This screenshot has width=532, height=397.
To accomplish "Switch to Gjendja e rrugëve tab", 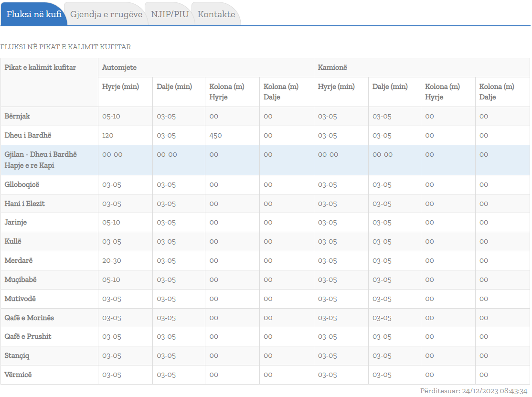I will [x=106, y=14].
